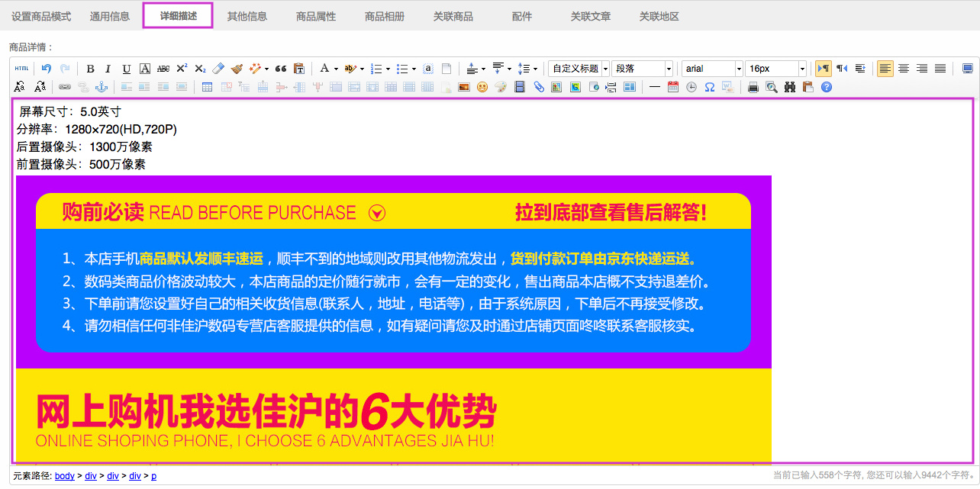Convert text to uppercase
The image size is (980, 489).
pyautogui.click(x=19, y=87)
